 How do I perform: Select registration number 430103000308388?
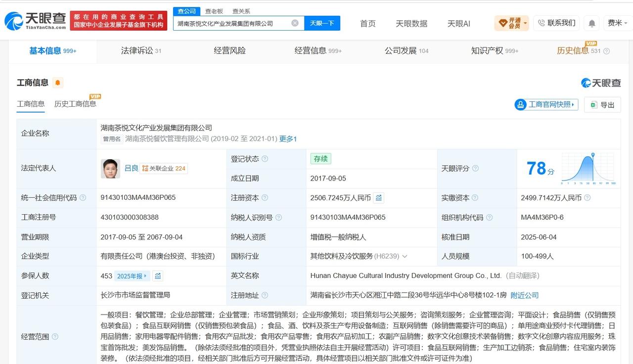click(x=130, y=217)
